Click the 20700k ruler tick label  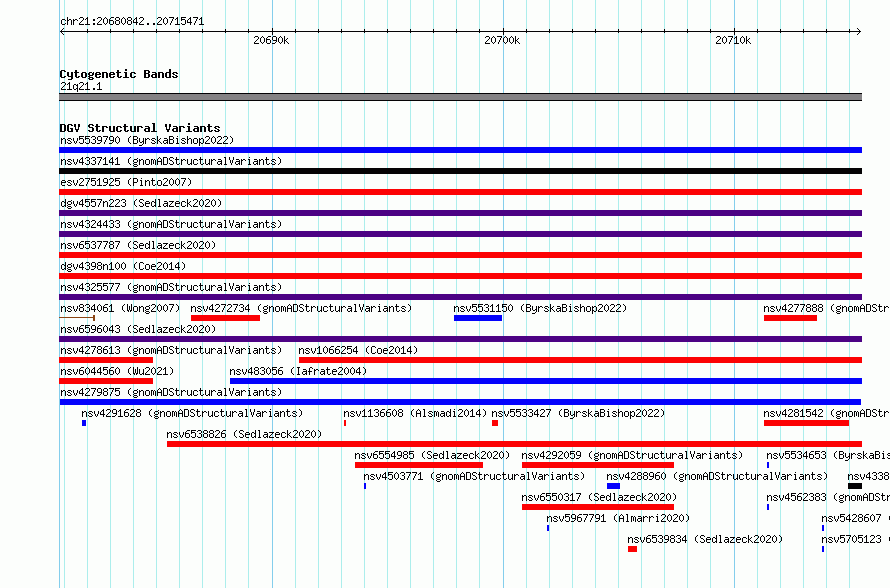point(502,40)
